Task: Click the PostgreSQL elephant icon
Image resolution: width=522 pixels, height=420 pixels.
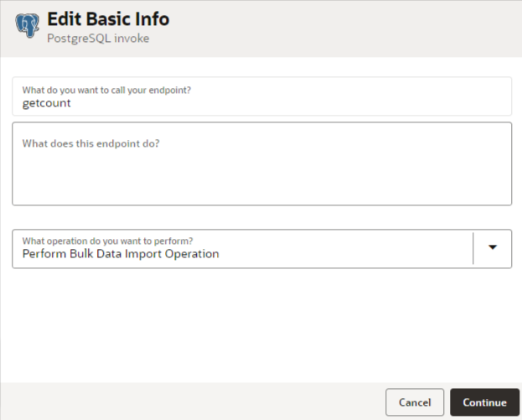Action: 28,25
